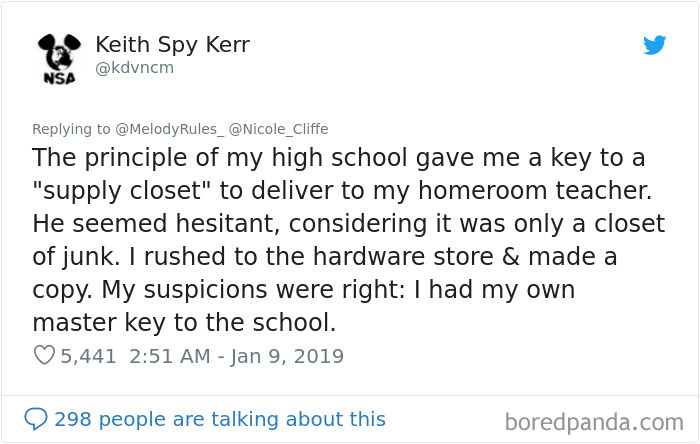Click the "Replying to" label text
The image size is (700, 444).
71,129
